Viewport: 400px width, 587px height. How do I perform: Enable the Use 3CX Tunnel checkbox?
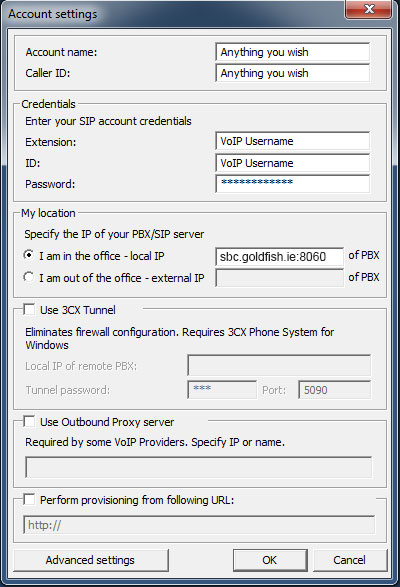pyautogui.click(x=29, y=310)
